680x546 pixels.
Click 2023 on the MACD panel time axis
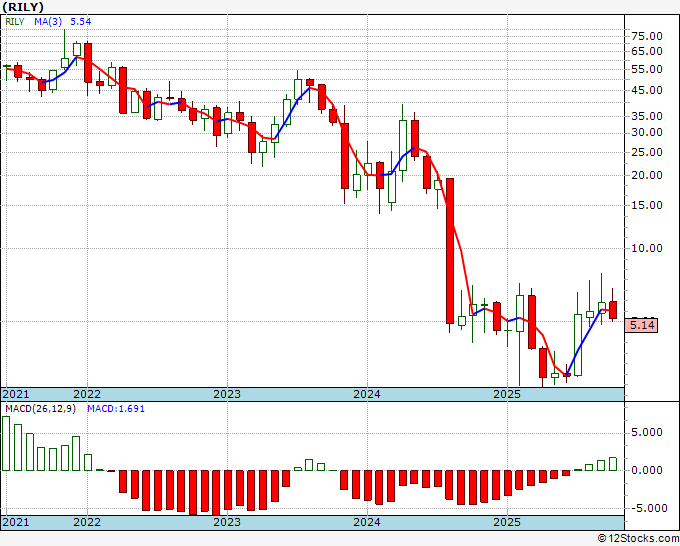coord(227,522)
